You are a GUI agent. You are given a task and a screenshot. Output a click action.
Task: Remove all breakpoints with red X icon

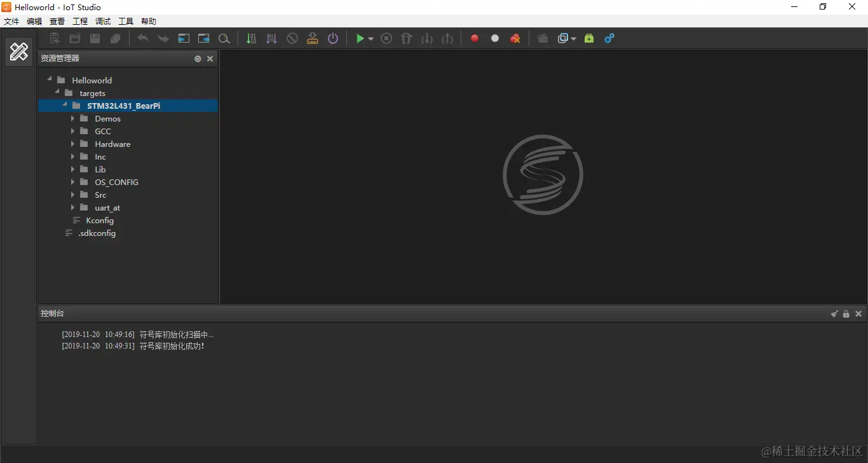pos(515,38)
